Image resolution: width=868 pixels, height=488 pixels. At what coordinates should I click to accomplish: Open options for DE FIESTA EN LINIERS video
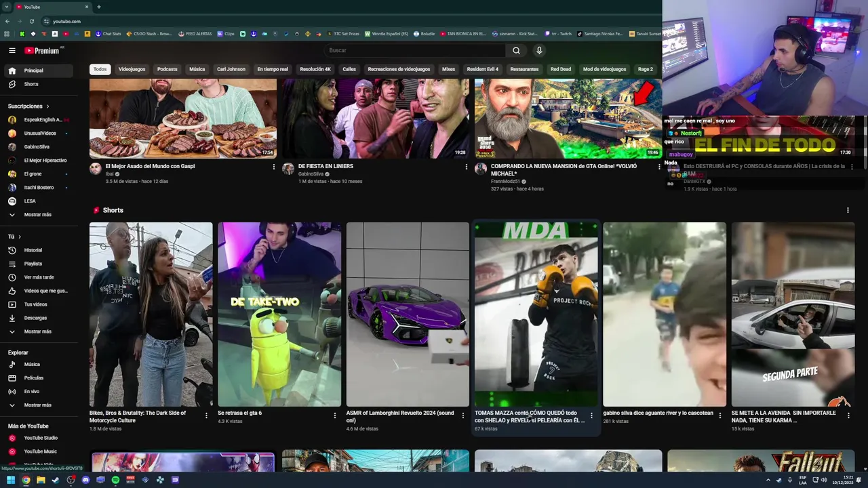467,167
